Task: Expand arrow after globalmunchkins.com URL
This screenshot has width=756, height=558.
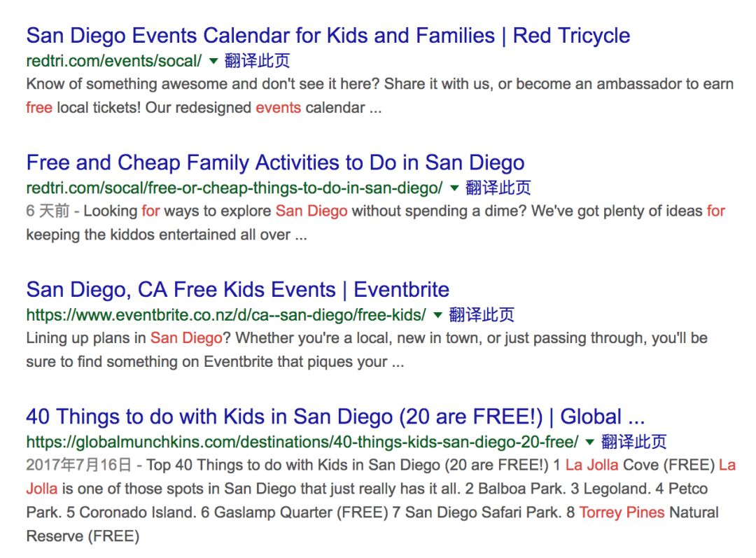Action: pyautogui.click(x=589, y=442)
